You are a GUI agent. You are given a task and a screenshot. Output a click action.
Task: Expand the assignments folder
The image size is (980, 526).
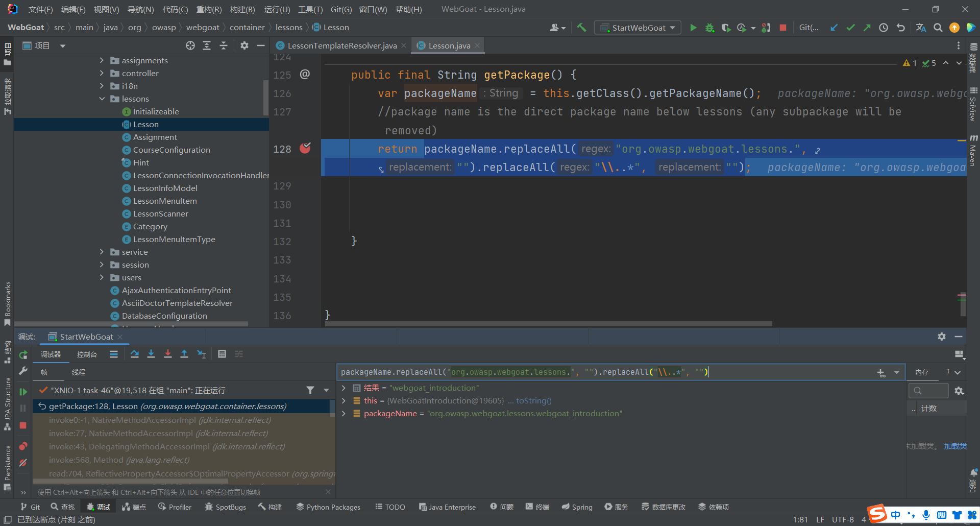tap(102, 60)
